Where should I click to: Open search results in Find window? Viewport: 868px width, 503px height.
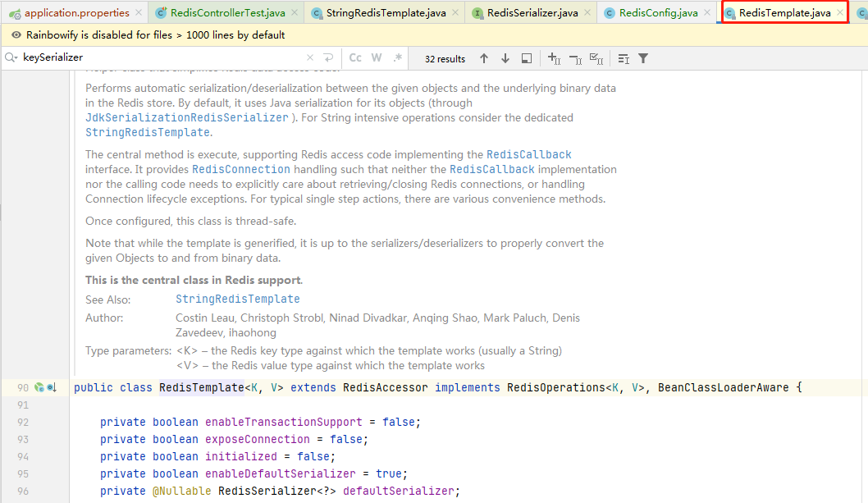tap(527, 58)
